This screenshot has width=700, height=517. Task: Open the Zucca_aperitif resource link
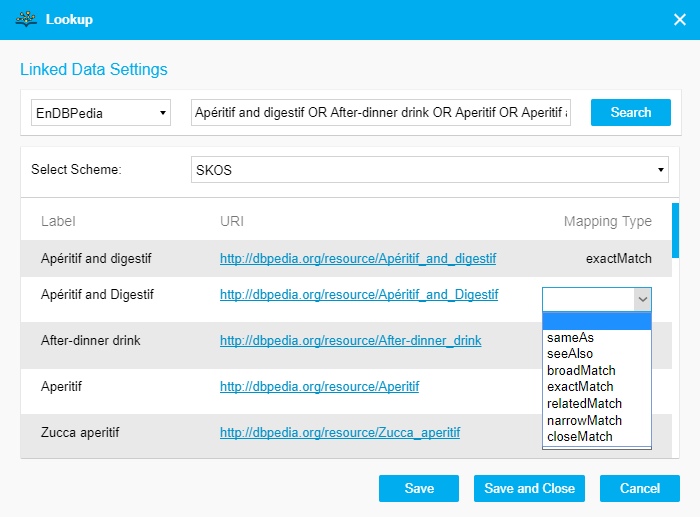click(340, 433)
